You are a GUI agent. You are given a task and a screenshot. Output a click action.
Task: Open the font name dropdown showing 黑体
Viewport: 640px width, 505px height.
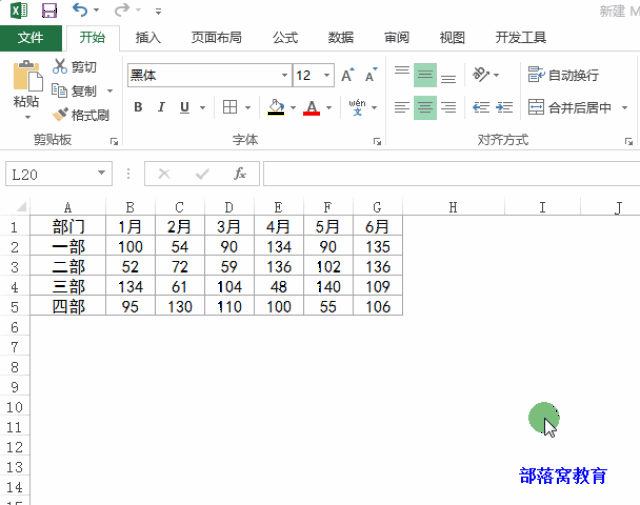tap(284, 75)
